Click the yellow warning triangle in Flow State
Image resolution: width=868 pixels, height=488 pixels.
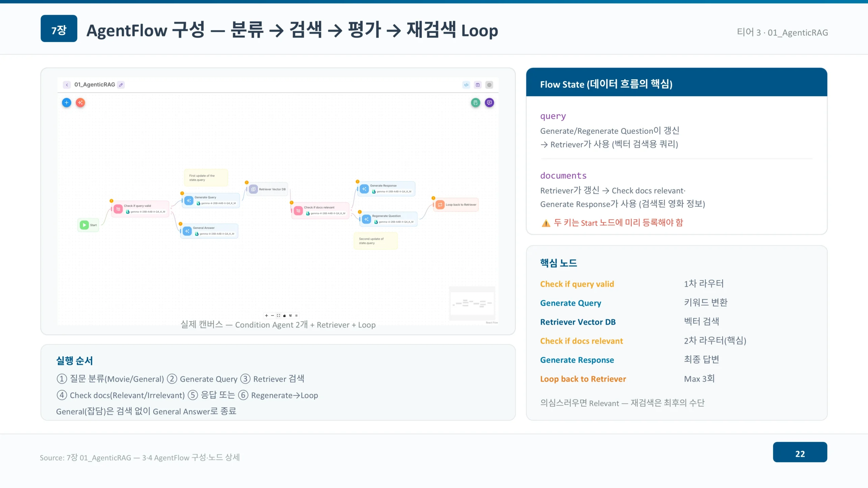pos(546,223)
